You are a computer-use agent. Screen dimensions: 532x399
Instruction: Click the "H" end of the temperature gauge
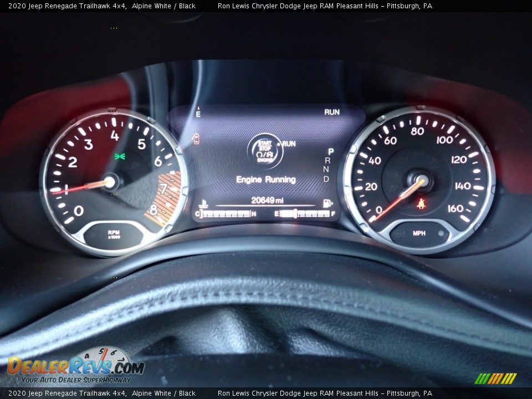point(254,214)
